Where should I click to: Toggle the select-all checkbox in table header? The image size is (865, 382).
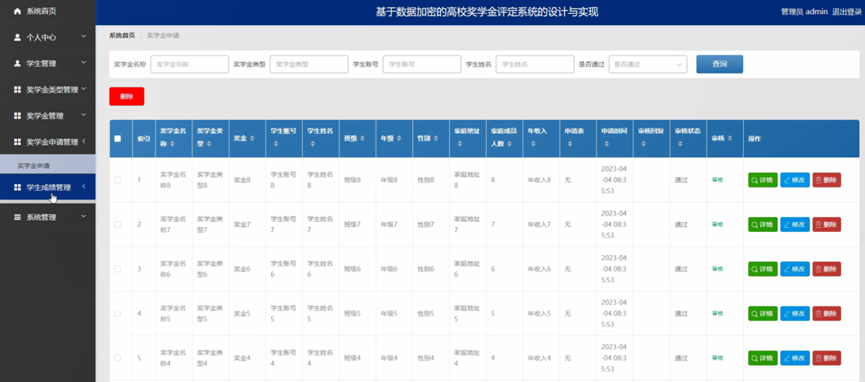[x=118, y=139]
